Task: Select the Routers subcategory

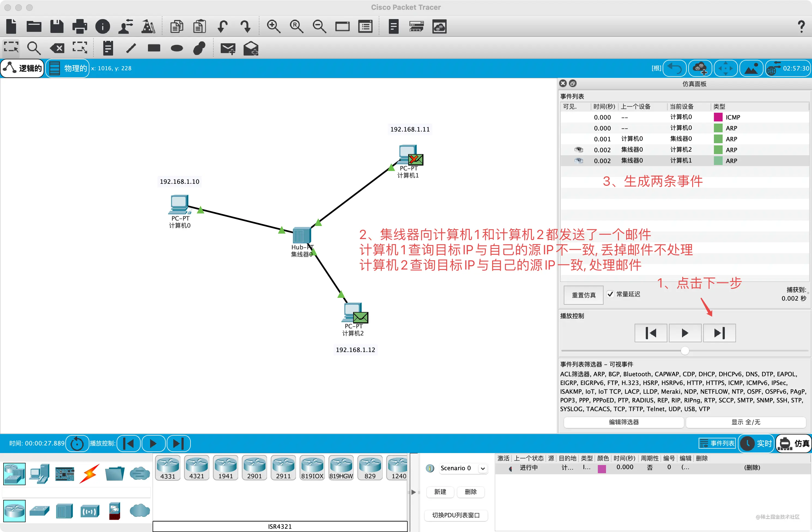Action: pos(14,511)
